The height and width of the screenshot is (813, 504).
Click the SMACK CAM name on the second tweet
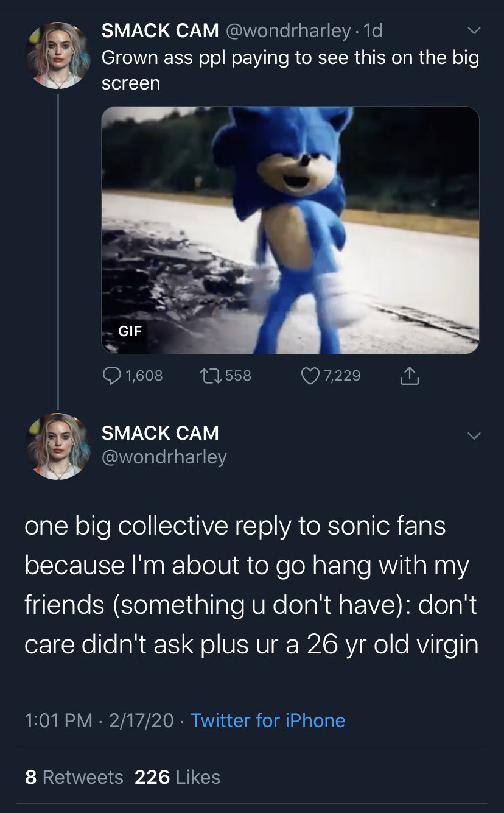pyautogui.click(x=160, y=433)
